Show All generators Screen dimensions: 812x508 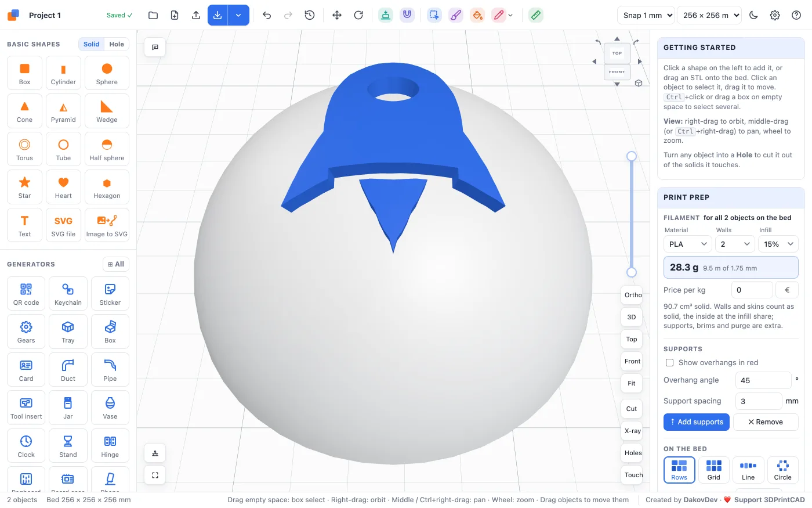pos(116,264)
